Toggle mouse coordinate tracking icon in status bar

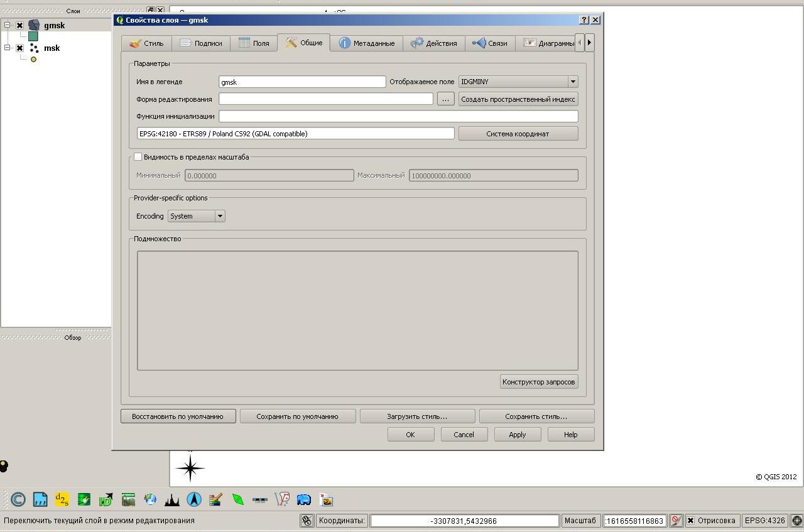[307, 521]
